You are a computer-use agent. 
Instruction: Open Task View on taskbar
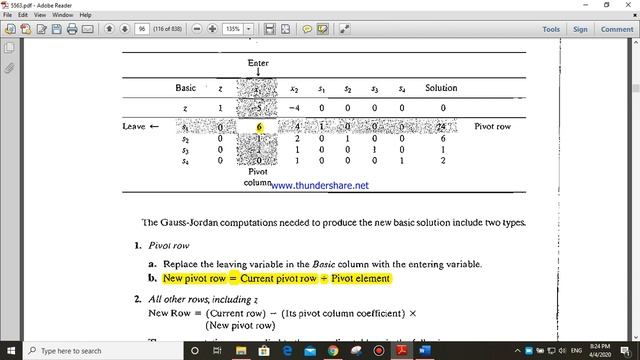tap(217, 351)
